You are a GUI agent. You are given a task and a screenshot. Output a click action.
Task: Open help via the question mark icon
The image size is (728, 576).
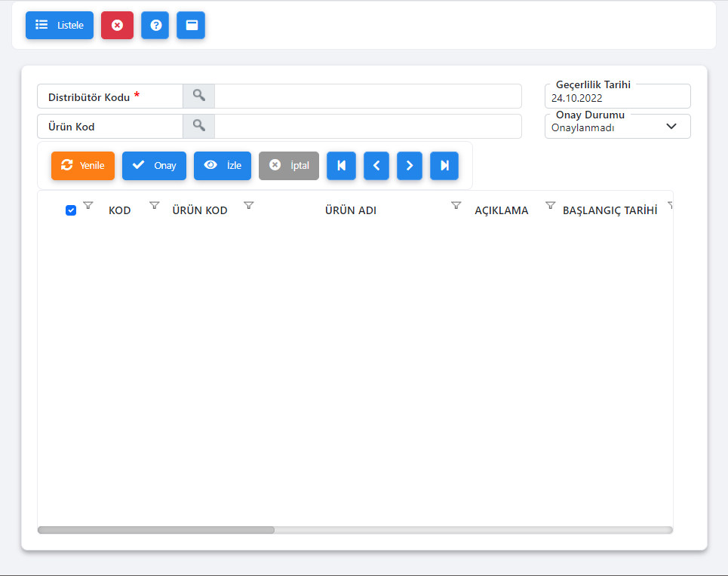[x=155, y=25]
